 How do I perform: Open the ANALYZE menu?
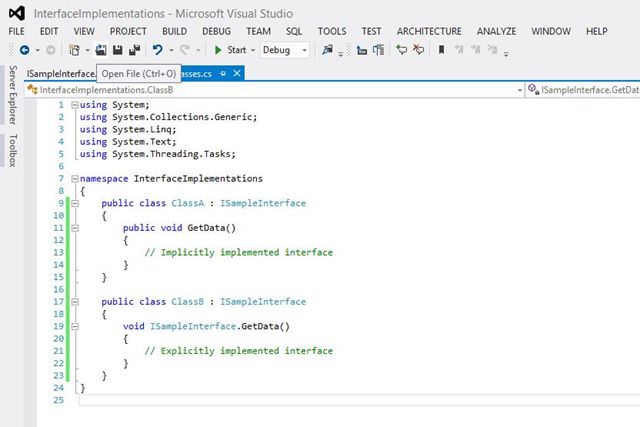coord(496,31)
